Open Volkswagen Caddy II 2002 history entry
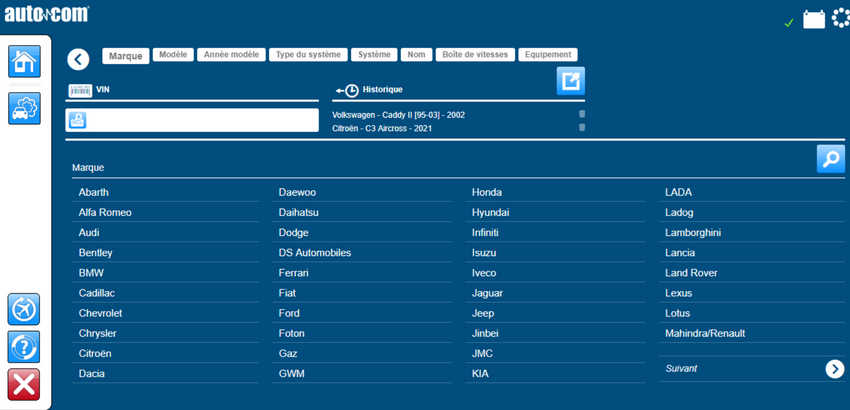This screenshot has height=410, width=850. [398, 115]
